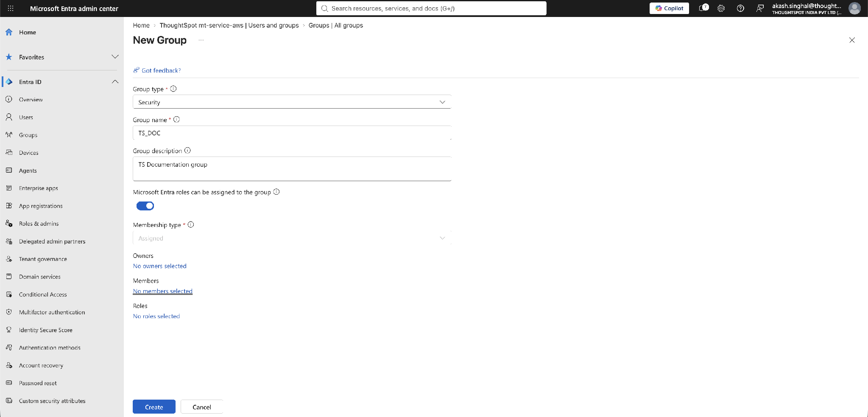Open the Settings gear icon
868x417 pixels.
pos(721,8)
